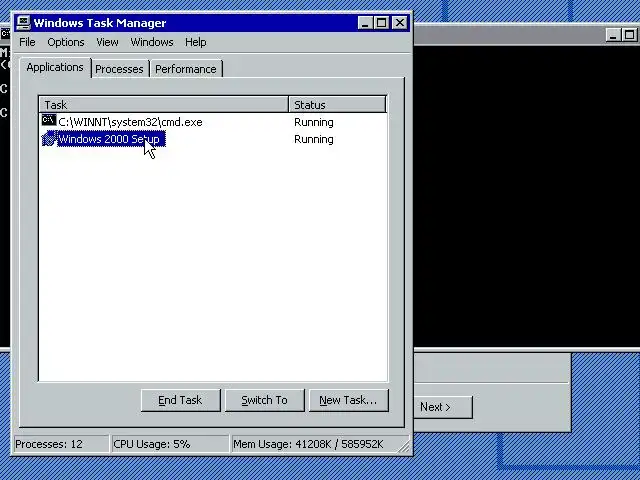640x480 pixels.
Task: Sort the list by the Status column header
Action: click(x=337, y=104)
